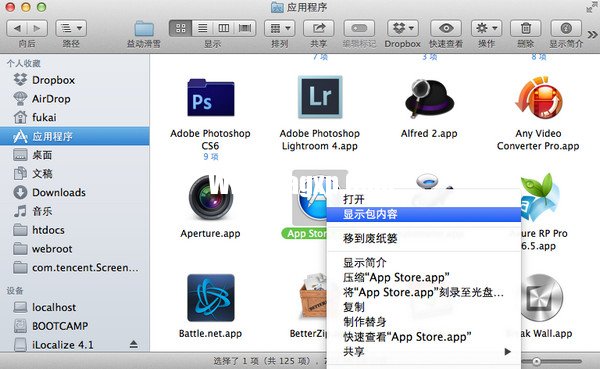Click the 显示简介 Get Info toolbar button
The image size is (600, 369).
click(566, 28)
